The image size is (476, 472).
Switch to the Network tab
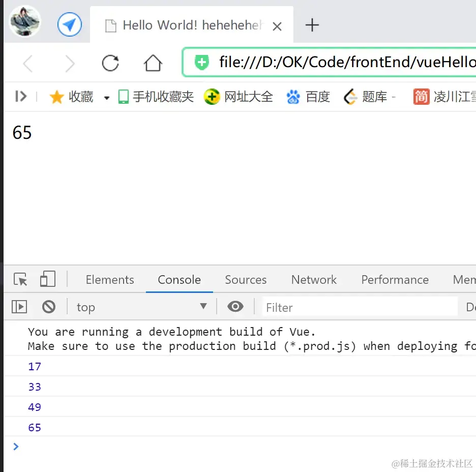pyautogui.click(x=314, y=280)
